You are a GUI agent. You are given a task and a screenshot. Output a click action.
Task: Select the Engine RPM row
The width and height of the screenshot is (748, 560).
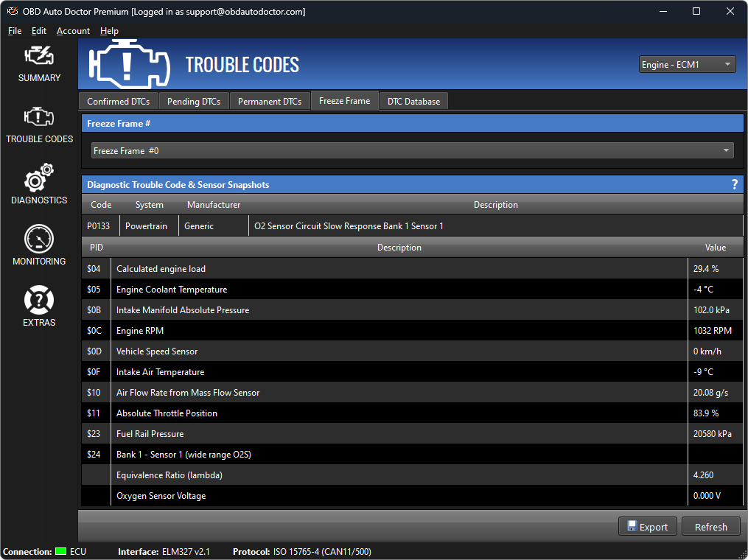[x=412, y=331]
